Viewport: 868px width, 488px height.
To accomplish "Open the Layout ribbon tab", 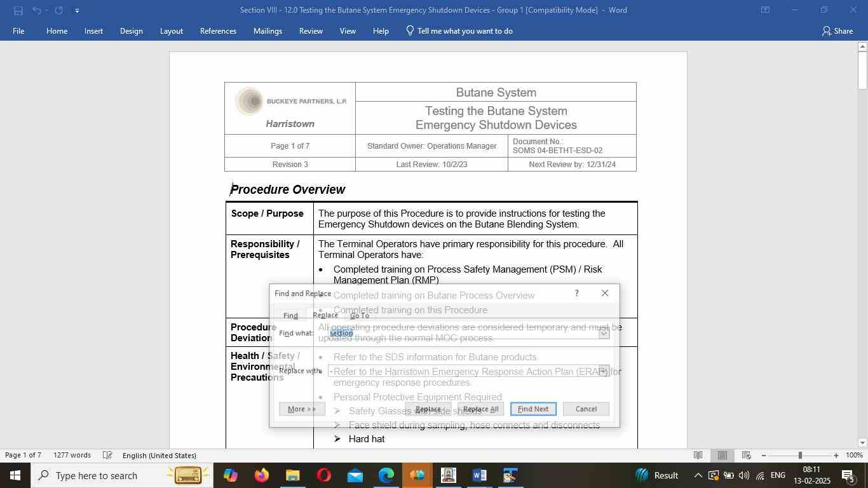I will click(171, 30).
